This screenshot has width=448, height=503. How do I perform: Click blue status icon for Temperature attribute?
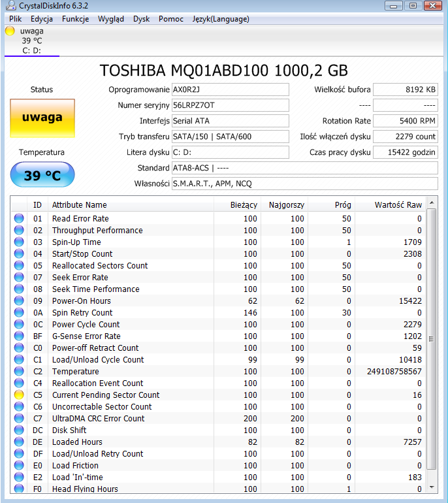(x=19, y=371)
